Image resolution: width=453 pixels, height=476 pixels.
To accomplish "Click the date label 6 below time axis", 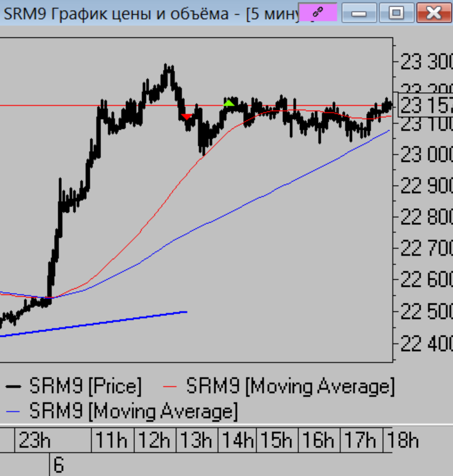I will point(58,465).
